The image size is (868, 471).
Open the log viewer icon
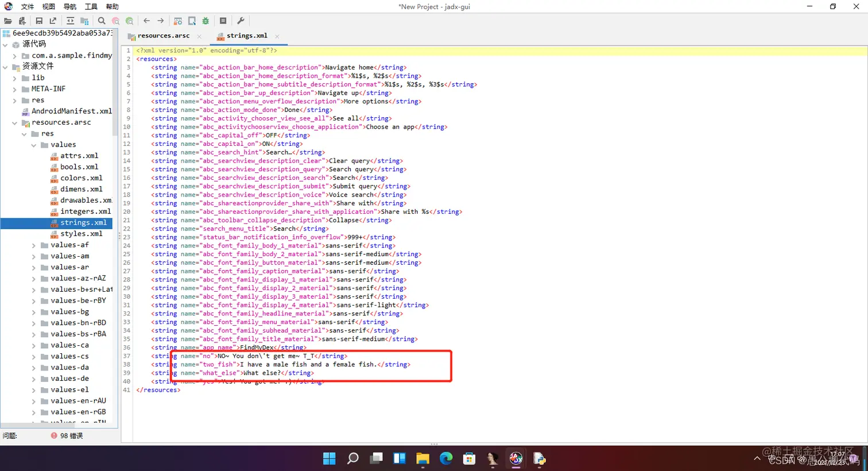(223, 21)
